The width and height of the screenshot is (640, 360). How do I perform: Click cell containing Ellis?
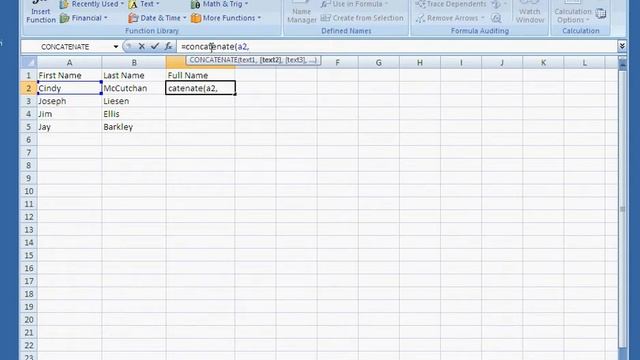[134, 114]
